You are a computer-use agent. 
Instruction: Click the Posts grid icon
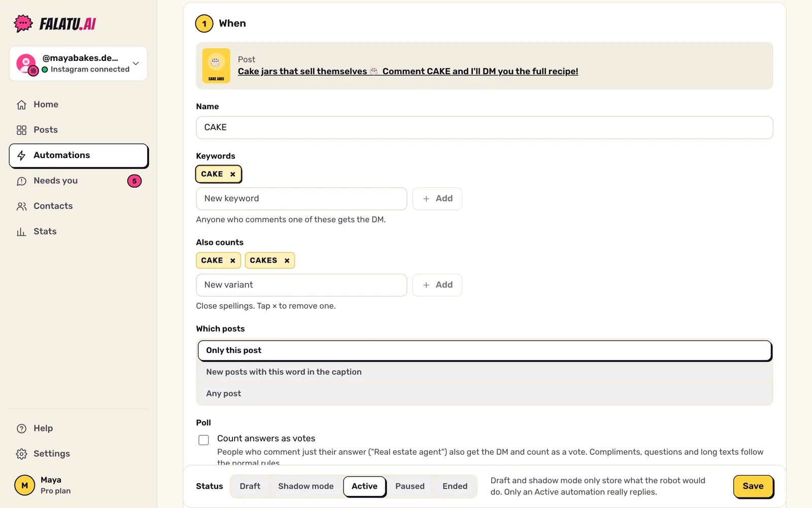[21, 130]
